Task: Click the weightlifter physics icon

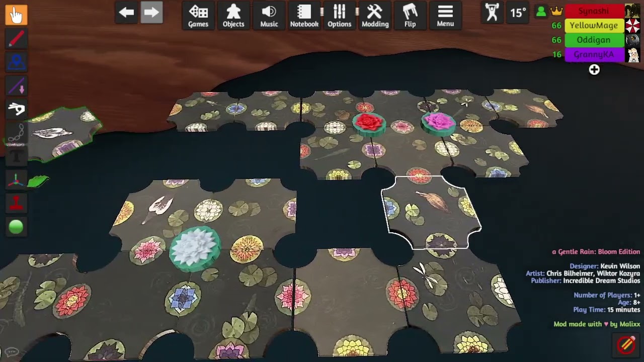Action: click(492, 12)
